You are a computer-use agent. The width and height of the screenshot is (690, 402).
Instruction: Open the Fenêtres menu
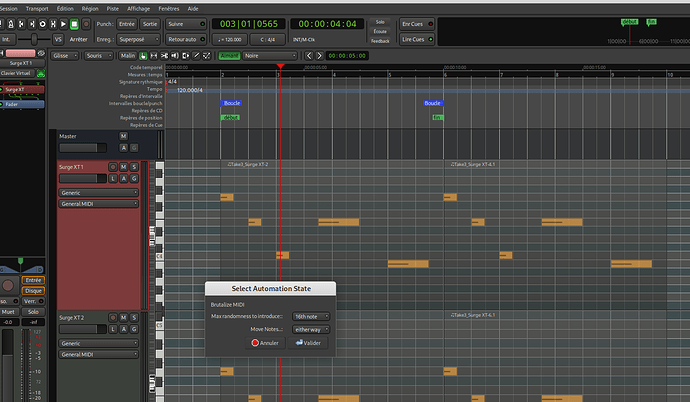(167, 7)
